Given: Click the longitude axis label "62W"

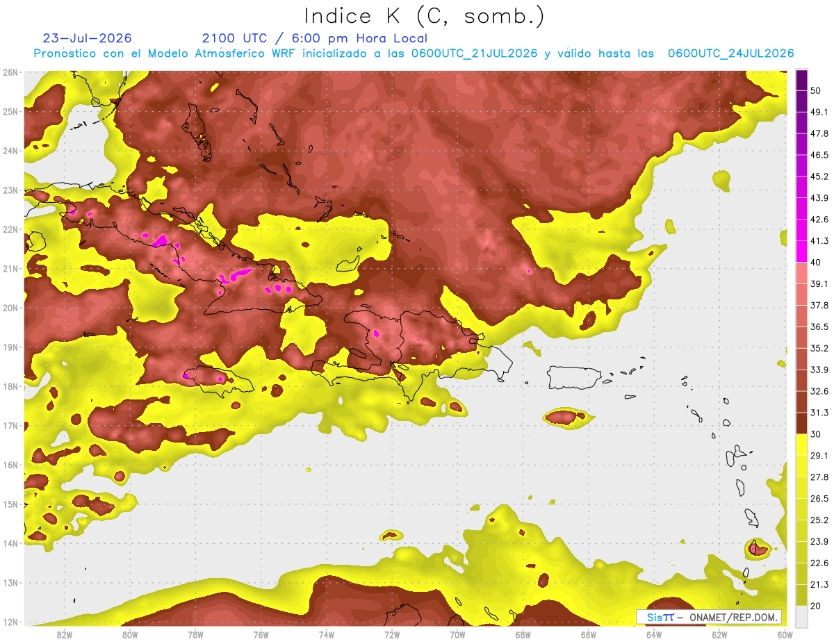Looking at the screenshot, I should 719,635.
